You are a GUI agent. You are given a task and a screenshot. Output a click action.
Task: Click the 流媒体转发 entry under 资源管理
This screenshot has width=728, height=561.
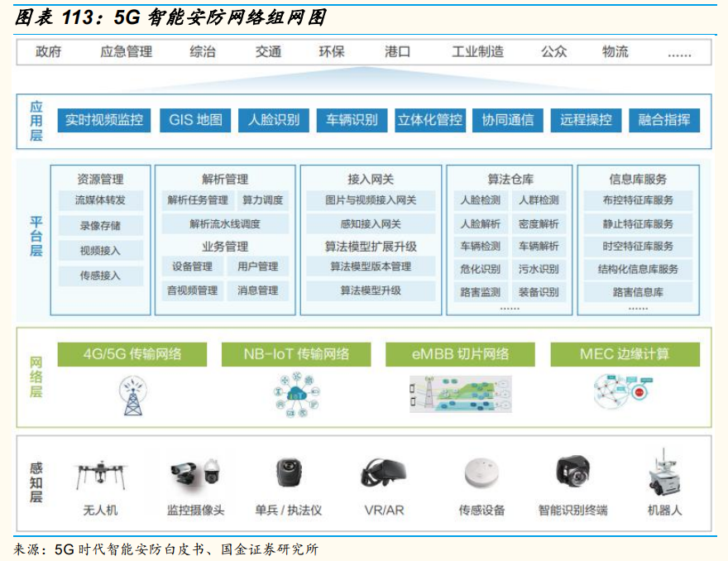[x=101, y=199]
